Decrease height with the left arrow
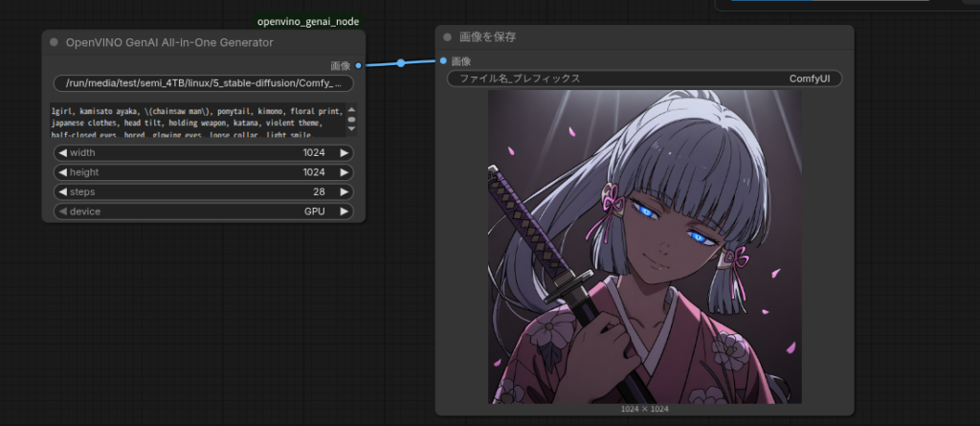 (63, 172)
